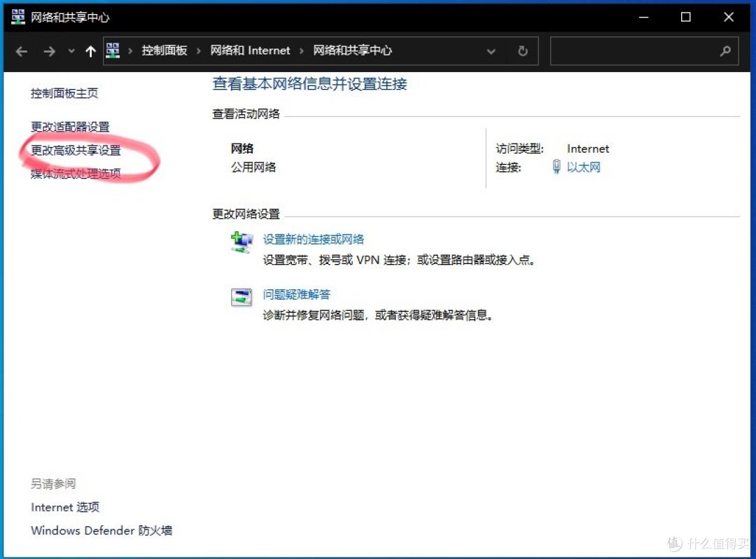Open 更改高级共享设置 link
The width and height of the screenshot is (756, 559).
click(76, 151)
